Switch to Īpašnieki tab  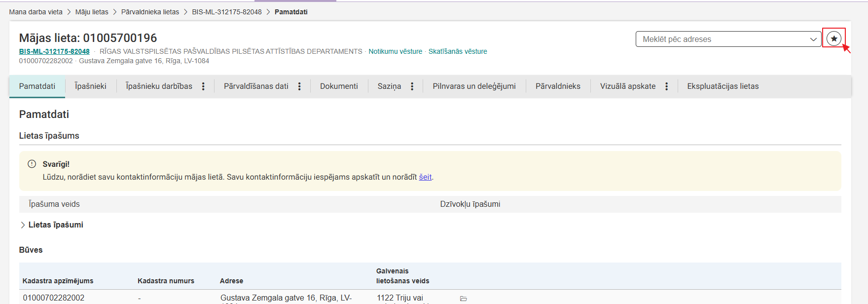[90, 86]
